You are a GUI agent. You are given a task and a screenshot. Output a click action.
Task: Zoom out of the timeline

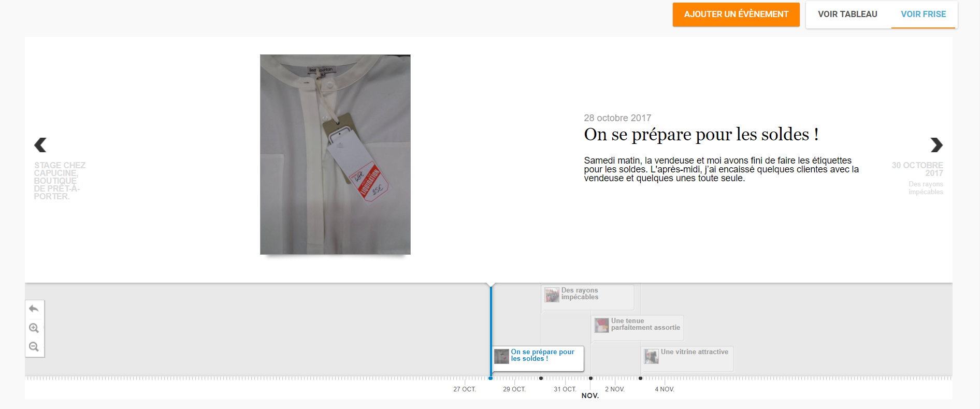pos(34,347)
